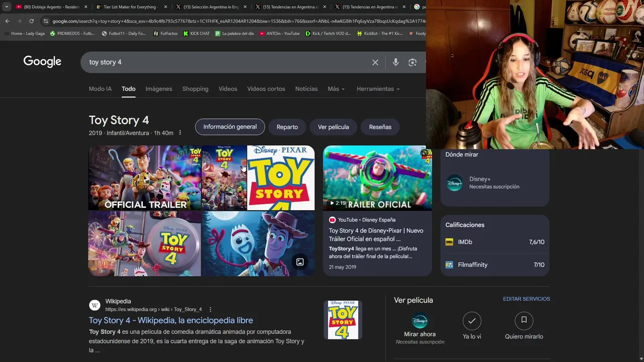
Task: Click the Disney+ Mirar ahora icon
Action: (420, 321)
